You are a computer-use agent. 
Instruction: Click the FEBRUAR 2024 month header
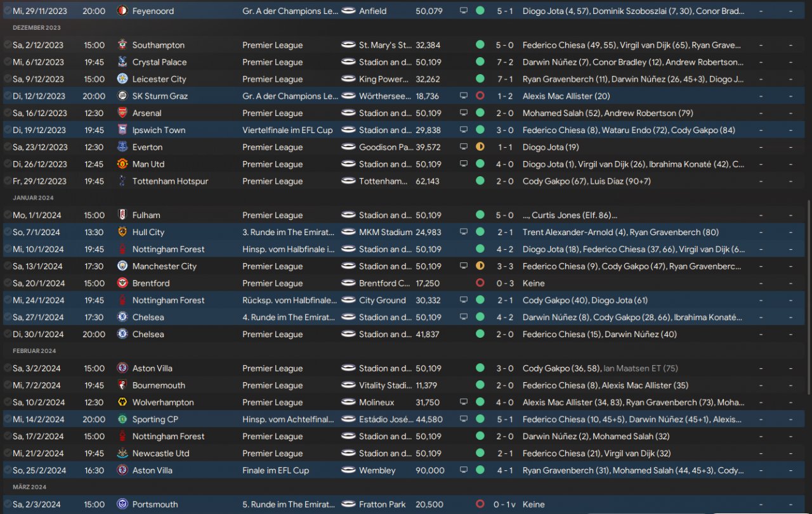[x=34, y=351]
